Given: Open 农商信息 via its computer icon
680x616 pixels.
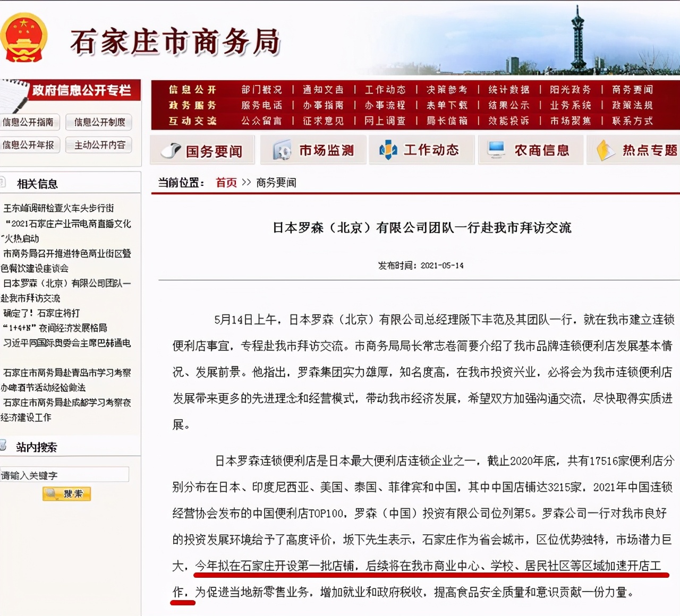Looking at the screenshot, I should point(497,149).
